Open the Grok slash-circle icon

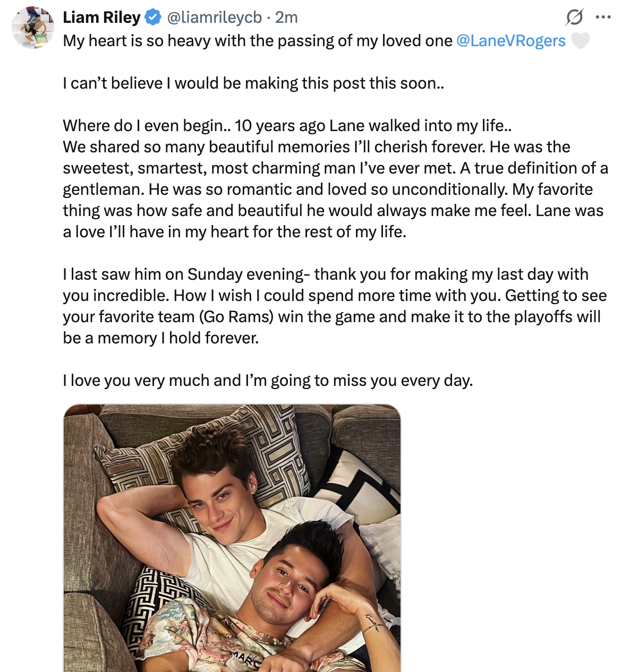(x=574, y=18)
